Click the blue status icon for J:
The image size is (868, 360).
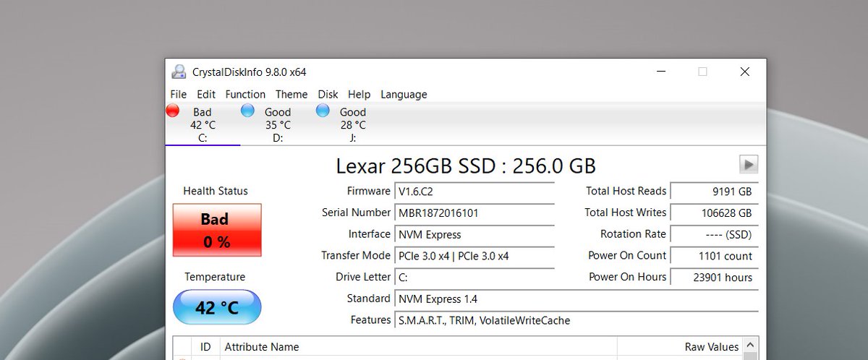coord(323,111)
